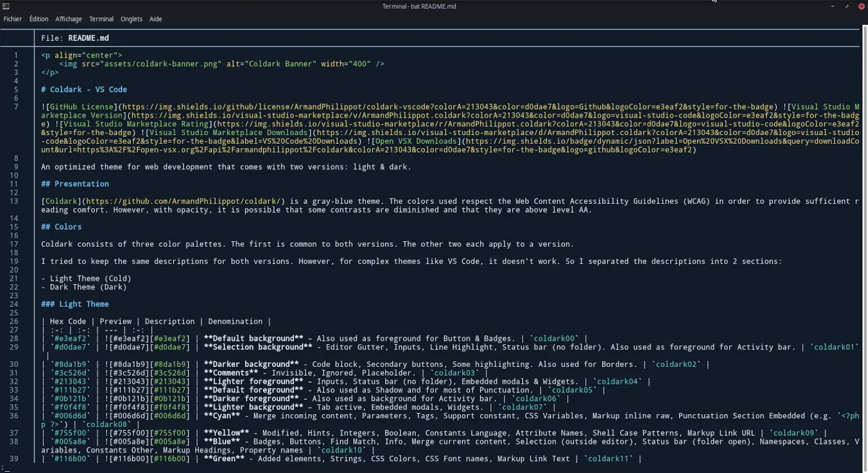Click the pager prompt at the bottom left
This screenshot has width=868, height=473.
point(3,467)
